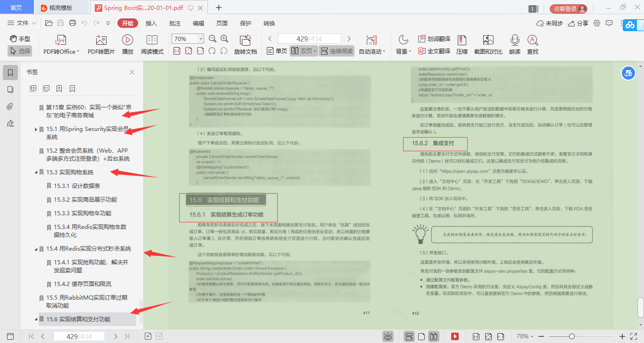644x343 pixels.
Task: Go to next page using the toolbar arrow
Action: click(x=349, y=39)
